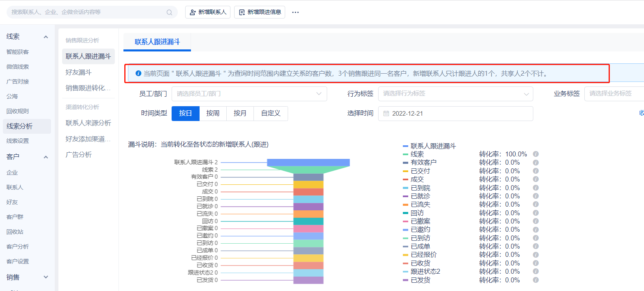Toggle 联系人跟进漏斗 legend series

[429, 146]
